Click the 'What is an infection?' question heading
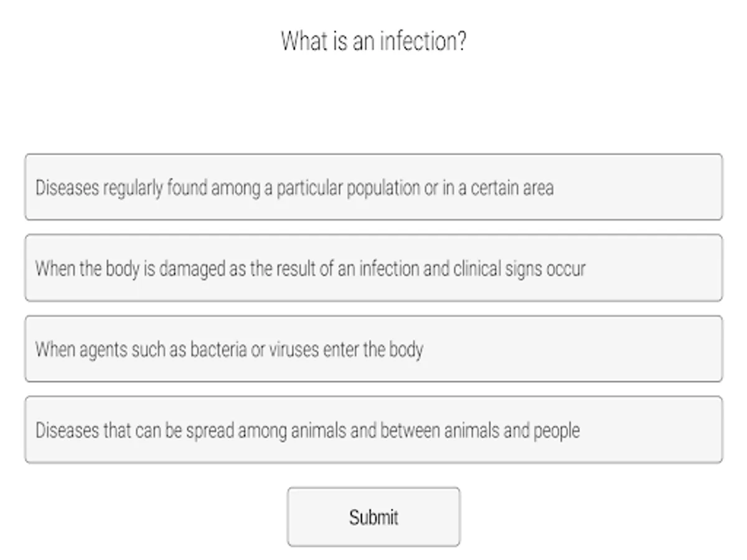Screen dimensions: 747x560 coord(374,42)
